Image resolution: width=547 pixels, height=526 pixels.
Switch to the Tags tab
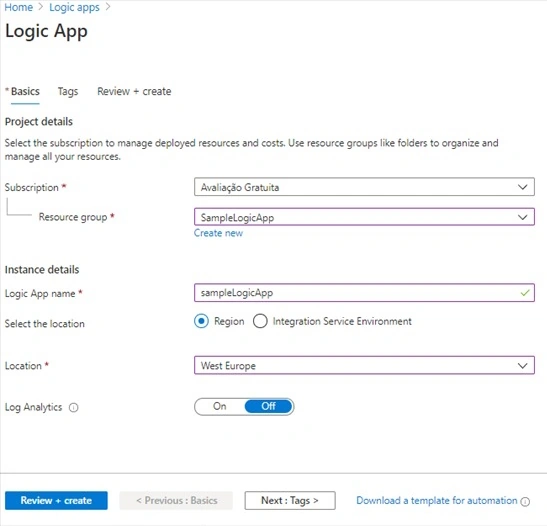pyautogui.click(x=68, y=91)
